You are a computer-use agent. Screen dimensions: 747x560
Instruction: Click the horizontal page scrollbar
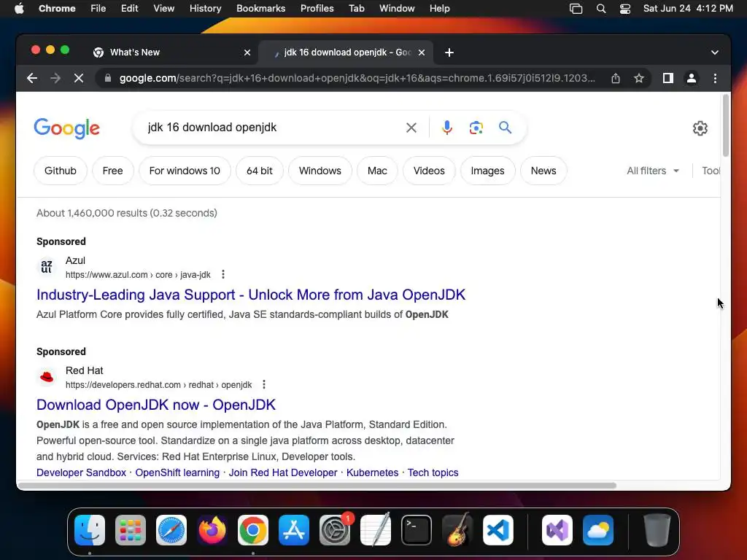tap(317, 486)
